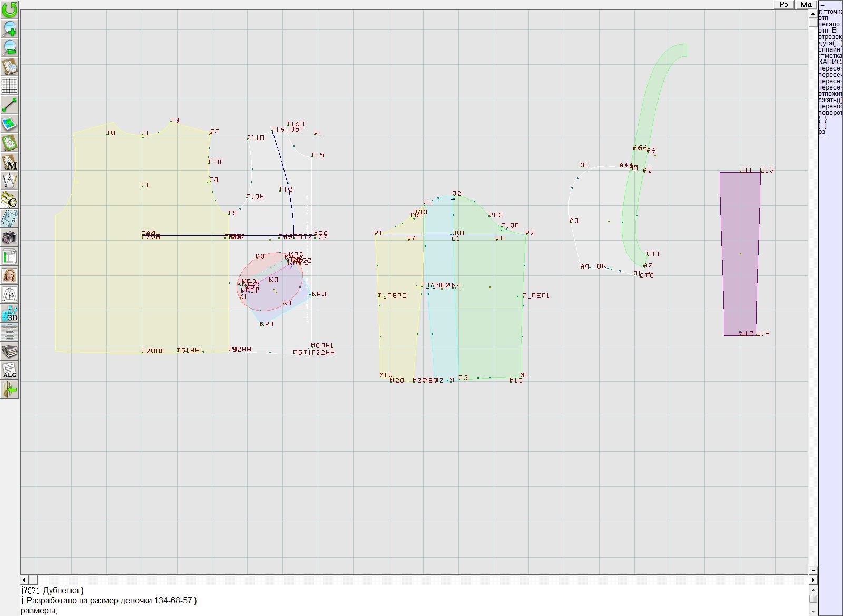
Task: Click the code text line 'Дубленка'
Action: [x=63, y=590]
